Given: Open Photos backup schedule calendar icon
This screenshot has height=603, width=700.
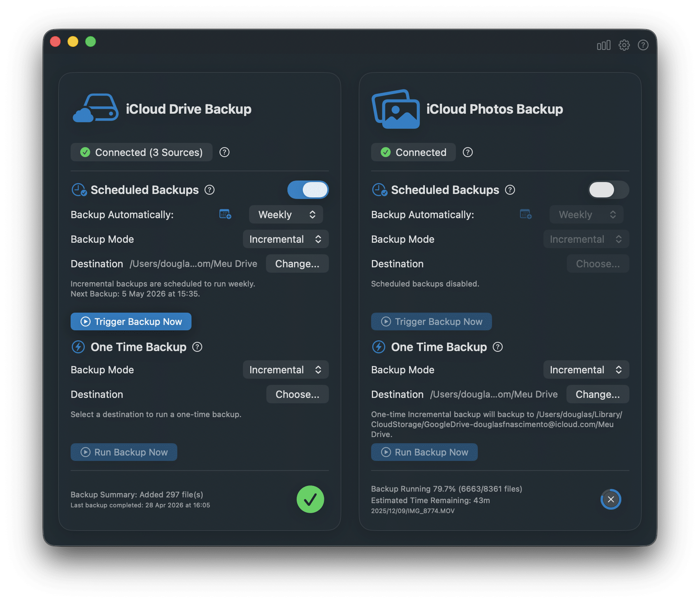Looking at the screenshot, I should pyautogui.click(x=526, y=214).
